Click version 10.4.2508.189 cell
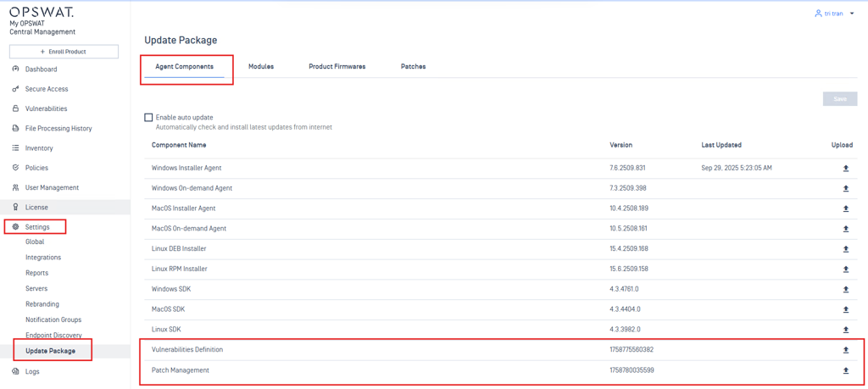The width and height of the screenshot is (868, 389). coord(629,208)
